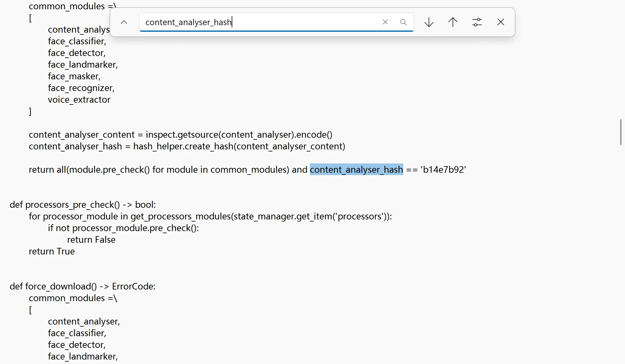Click 'face_classifier,' in the first list

(x=77, y=41)
